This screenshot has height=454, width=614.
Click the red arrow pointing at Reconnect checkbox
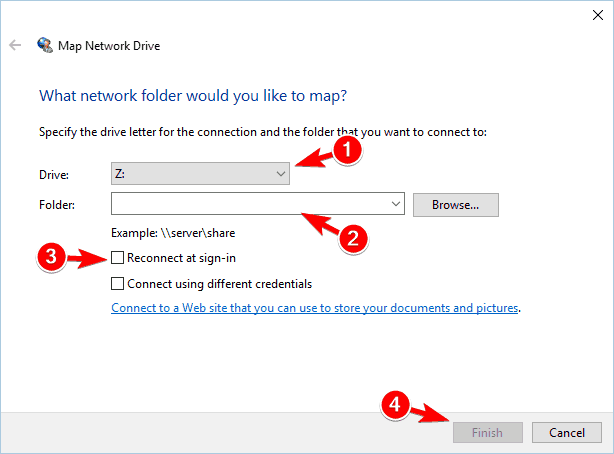click(87, 259)
